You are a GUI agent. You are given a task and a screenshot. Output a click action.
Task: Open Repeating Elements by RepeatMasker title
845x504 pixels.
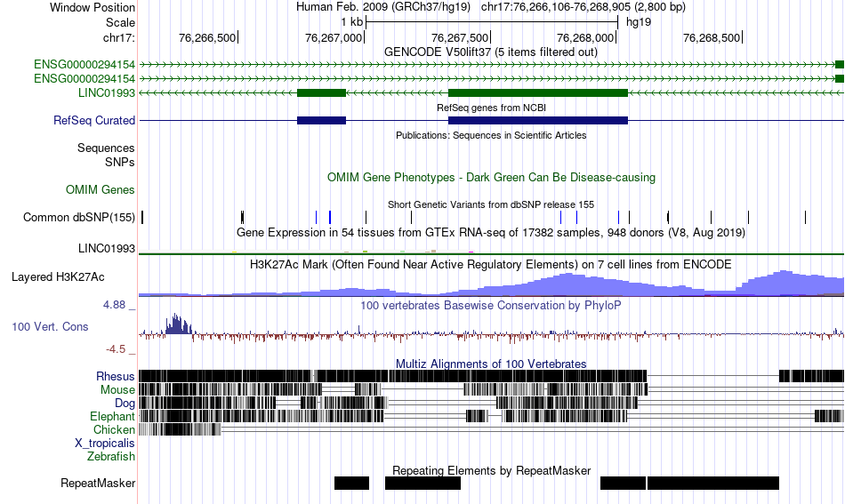coord(492,470)
